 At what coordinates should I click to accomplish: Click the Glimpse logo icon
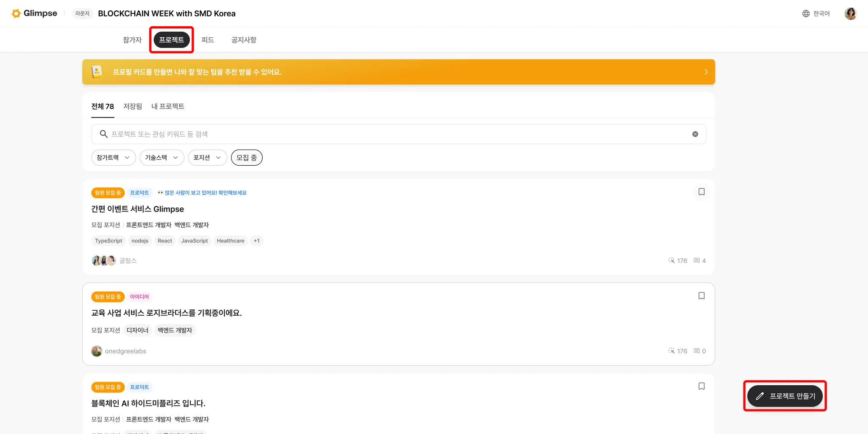[x=16, y=14]
